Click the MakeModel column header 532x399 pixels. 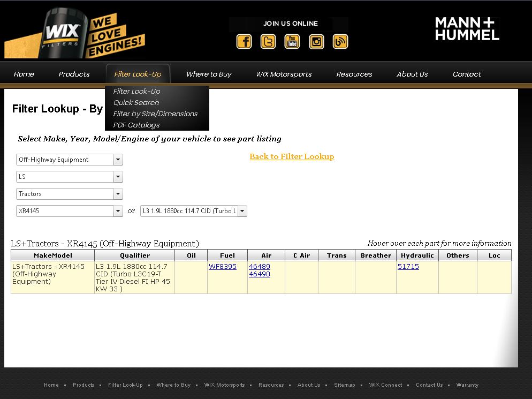click(x=52, y=255)
